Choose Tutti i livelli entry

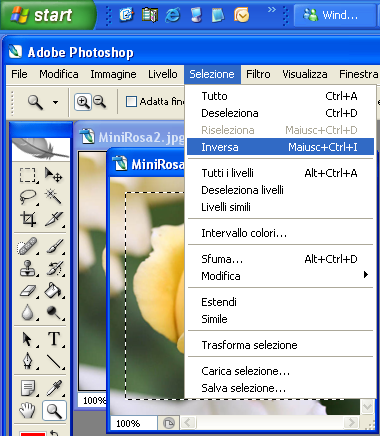pyautogui.click(x=280, y=173)
